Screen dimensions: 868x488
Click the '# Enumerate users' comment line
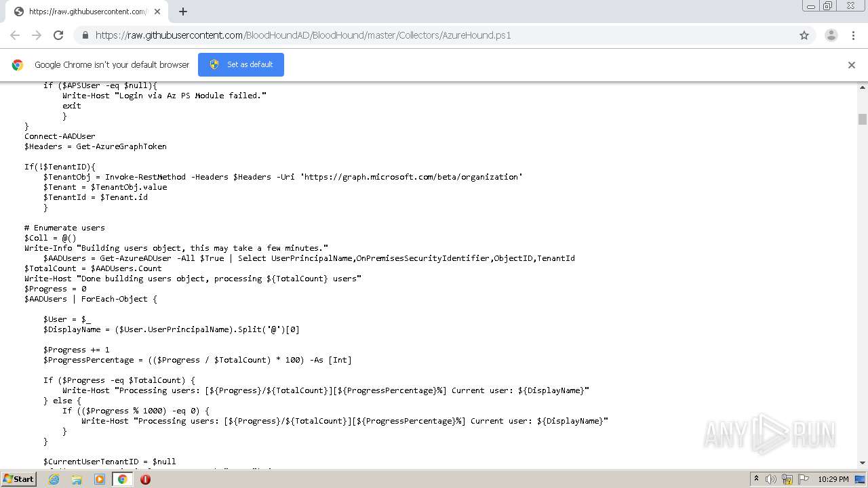pos(64,228)
